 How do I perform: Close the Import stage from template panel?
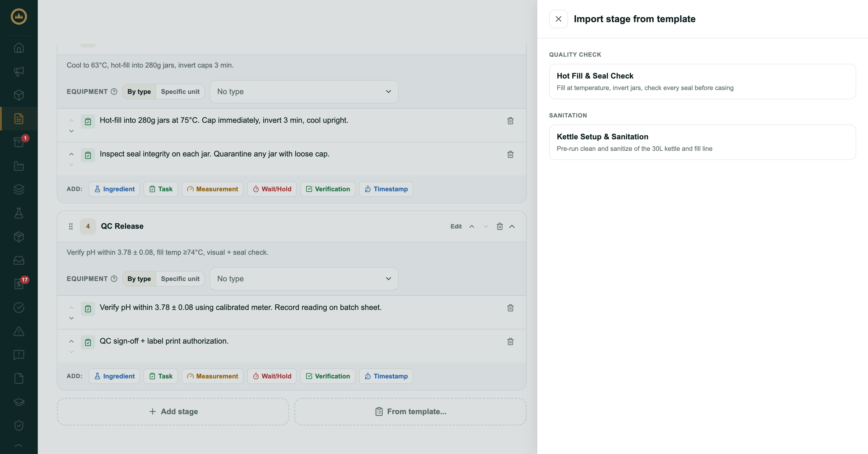(x=558, y=19)
